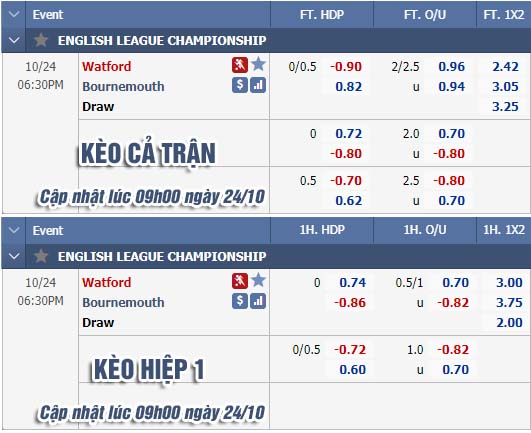Click star next to lower English League Championship
The height and width of the screenshot is (433, 531).
tap(41, 256)
